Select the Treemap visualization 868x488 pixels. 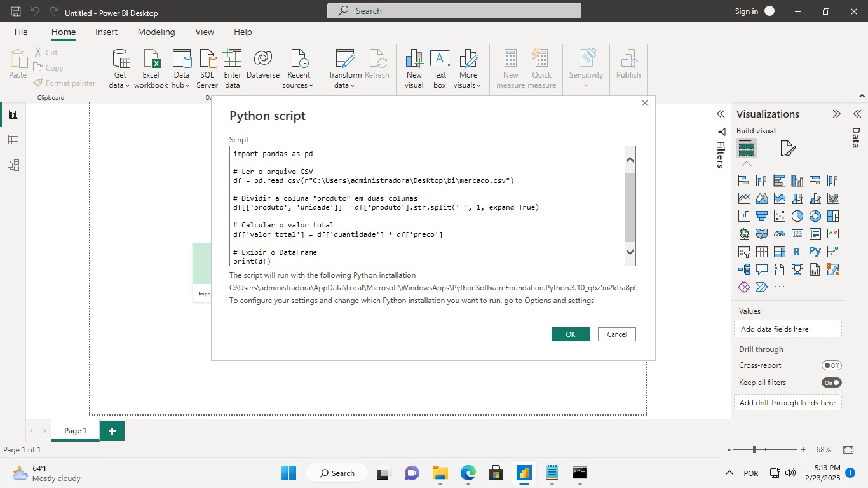pos(833,216)
